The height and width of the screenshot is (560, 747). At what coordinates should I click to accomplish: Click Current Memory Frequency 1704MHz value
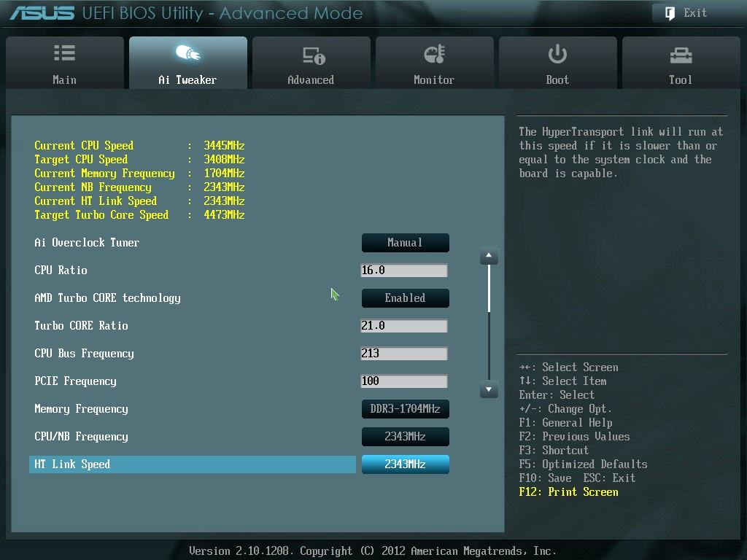tap(225, 173)
